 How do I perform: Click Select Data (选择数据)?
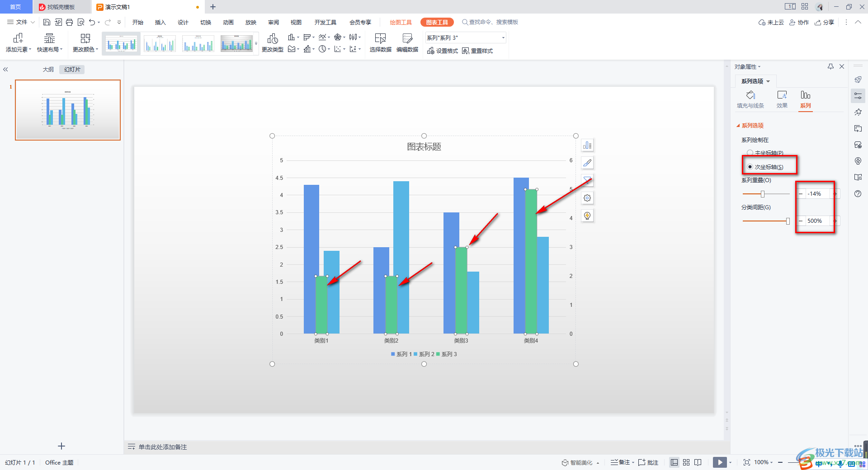click(x=380, y=43)
